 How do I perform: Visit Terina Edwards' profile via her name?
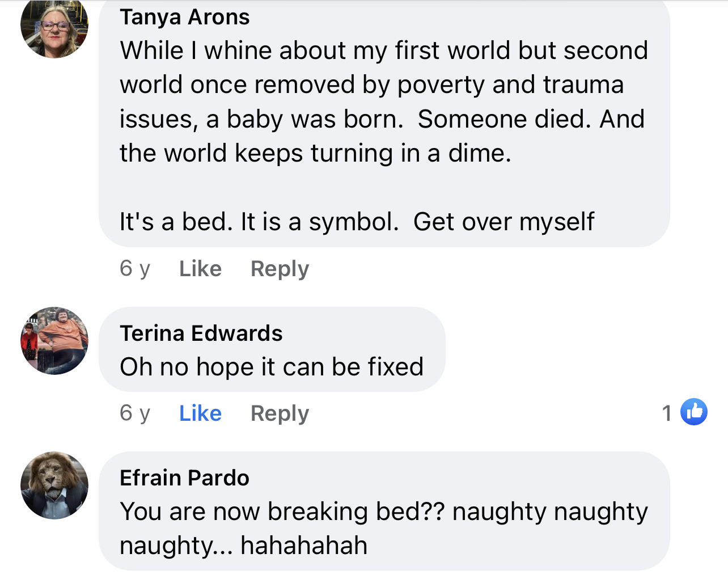(201, 333)
